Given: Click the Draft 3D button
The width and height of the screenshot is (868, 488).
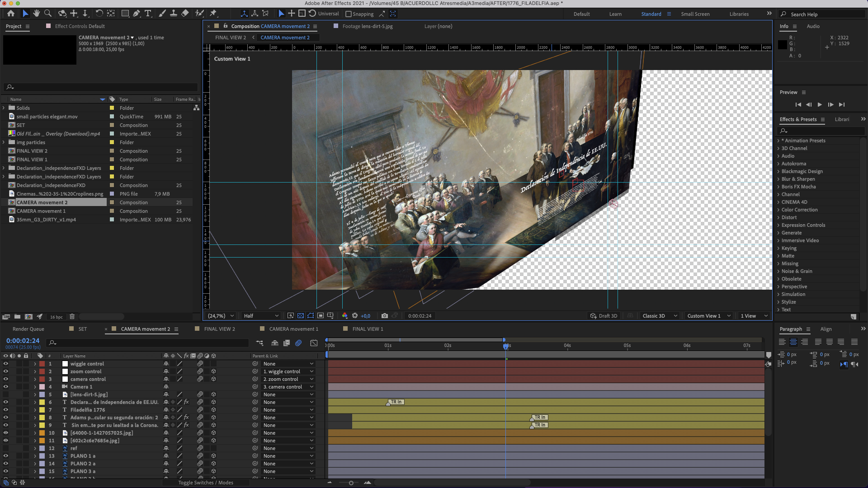Looking at the screenshot, I should point(604,316).
